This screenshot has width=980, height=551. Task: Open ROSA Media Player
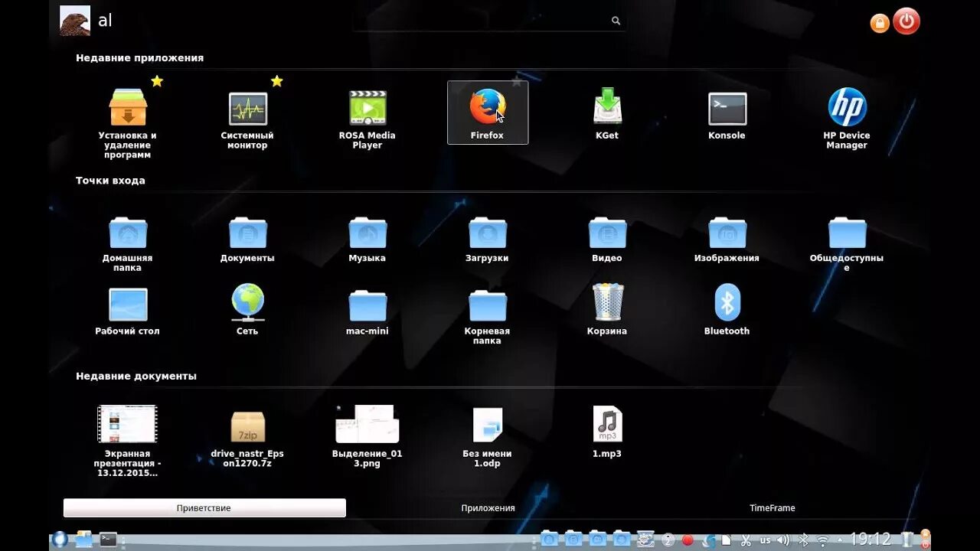pos(367,121)
